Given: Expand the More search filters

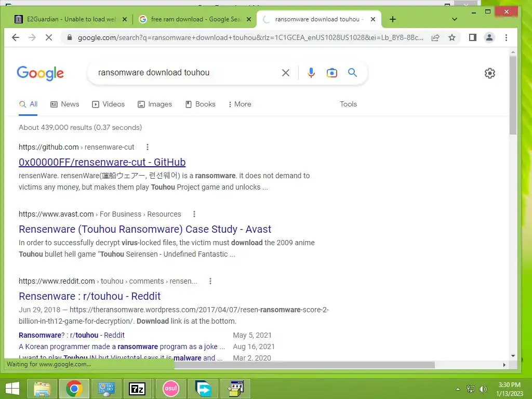Looking at the screenshot, I should (240, 104).
